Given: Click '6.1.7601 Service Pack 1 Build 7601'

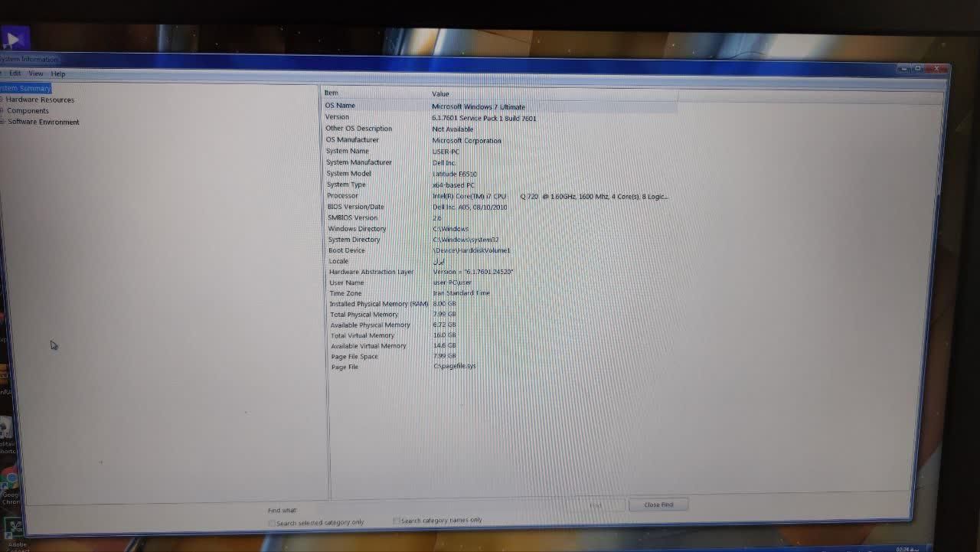Looking at the screenshot, I should tap(484, 118).
